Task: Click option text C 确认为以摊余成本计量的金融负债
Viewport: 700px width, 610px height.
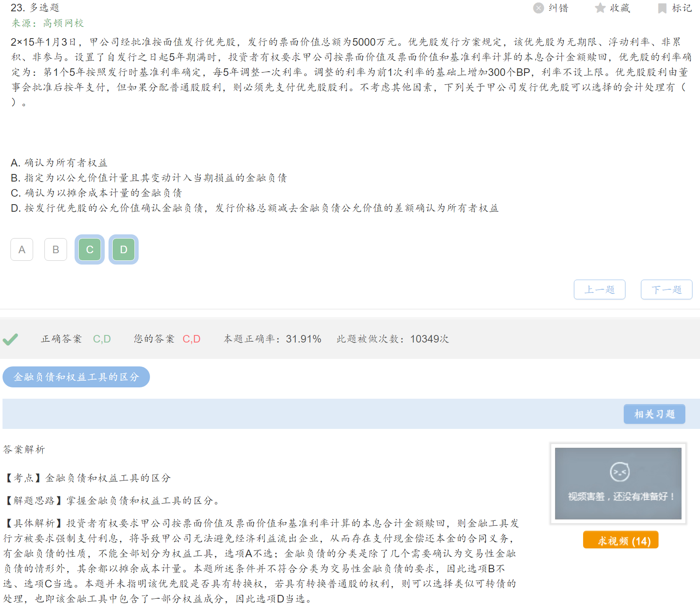Action: [x=96, y=193]
